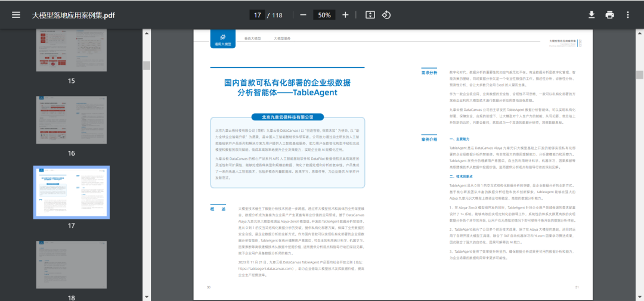The width and height of the screenshot is (644, 301).
Task: Open the more actions three-dot menu
Action: coord(627,15)
